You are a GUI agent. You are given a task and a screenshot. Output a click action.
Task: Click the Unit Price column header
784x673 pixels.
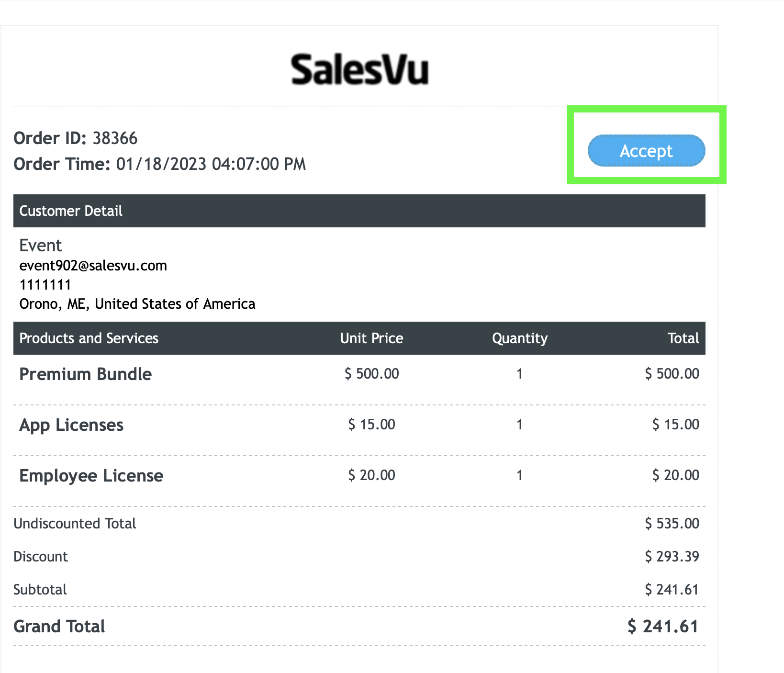click(372, 338)
